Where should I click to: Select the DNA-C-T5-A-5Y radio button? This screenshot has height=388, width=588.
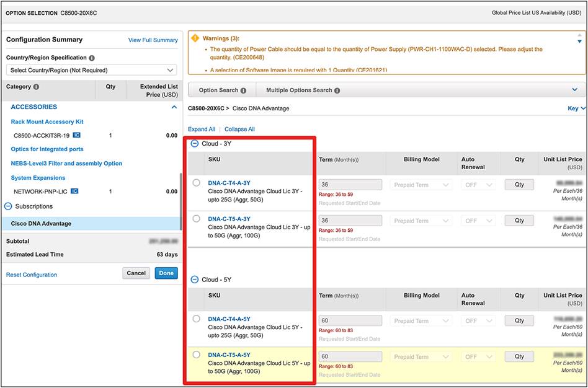click(x=196, y=355)
